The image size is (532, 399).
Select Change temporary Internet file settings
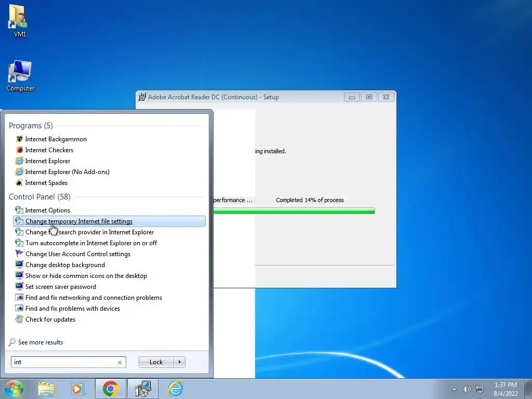click(109, 221)
